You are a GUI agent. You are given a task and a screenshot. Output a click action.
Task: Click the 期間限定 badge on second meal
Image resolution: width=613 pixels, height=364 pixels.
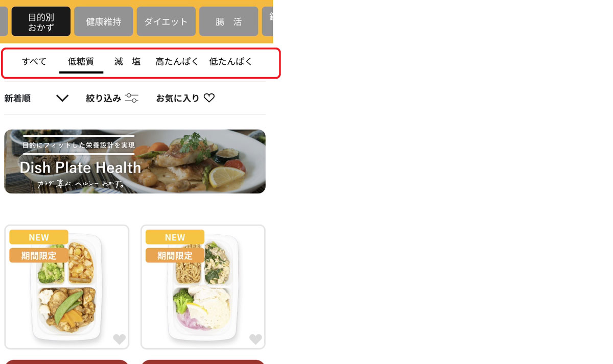[175, 255]
